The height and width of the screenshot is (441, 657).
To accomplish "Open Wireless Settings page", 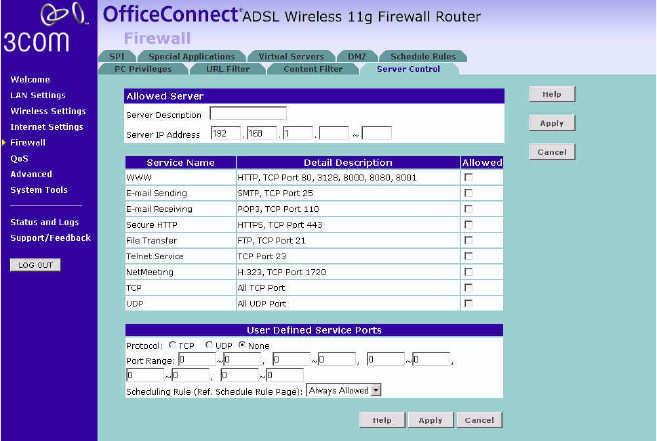I will point(48,111).
